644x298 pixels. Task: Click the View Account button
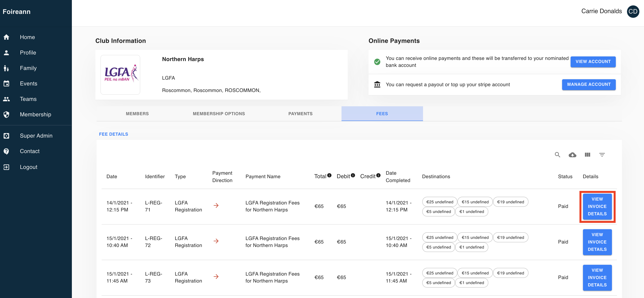(593, 62)
